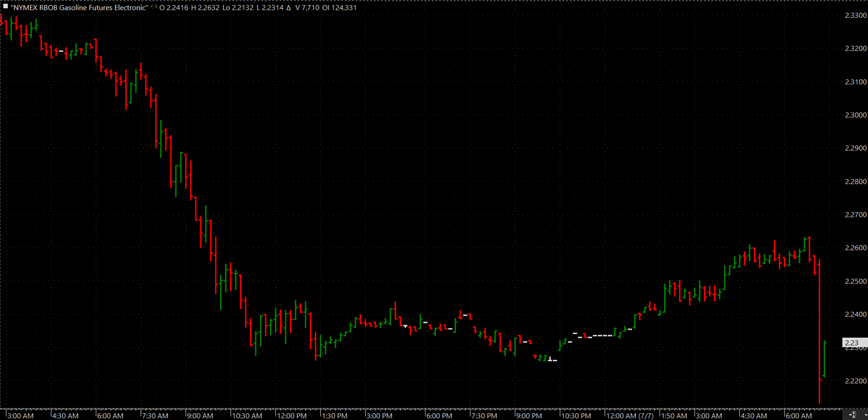Click the low value Lo 2.2132
The image size is (868, 420).
[x=238, y=7]
